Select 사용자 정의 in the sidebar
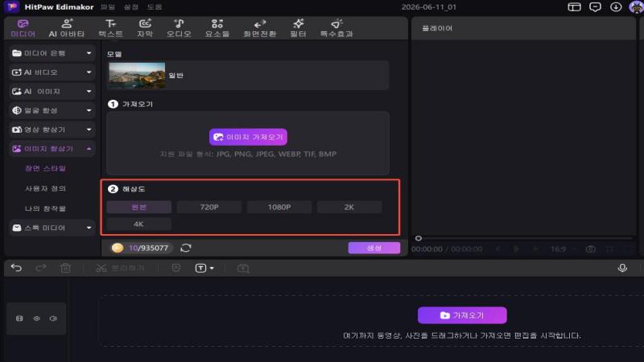644x362 pixels. (x=46, y=188)
